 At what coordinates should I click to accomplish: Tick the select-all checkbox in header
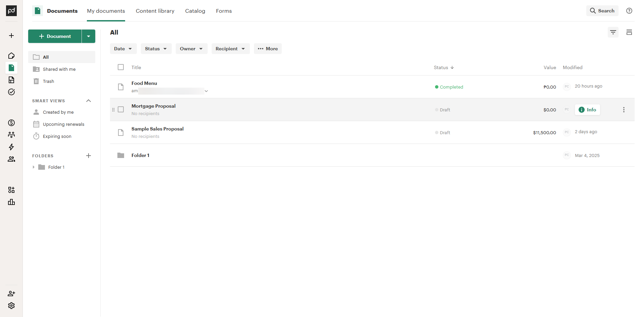(121, 67)
